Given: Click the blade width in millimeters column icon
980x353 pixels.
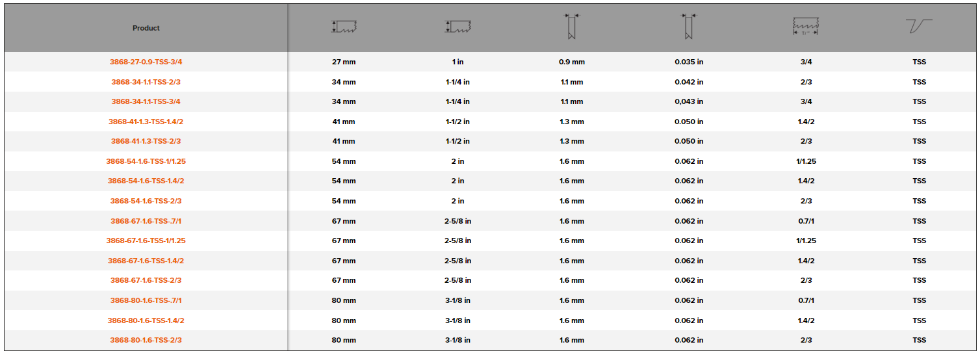Looking at the screenshot, I should pyautogui.click(x=344, y=27).
